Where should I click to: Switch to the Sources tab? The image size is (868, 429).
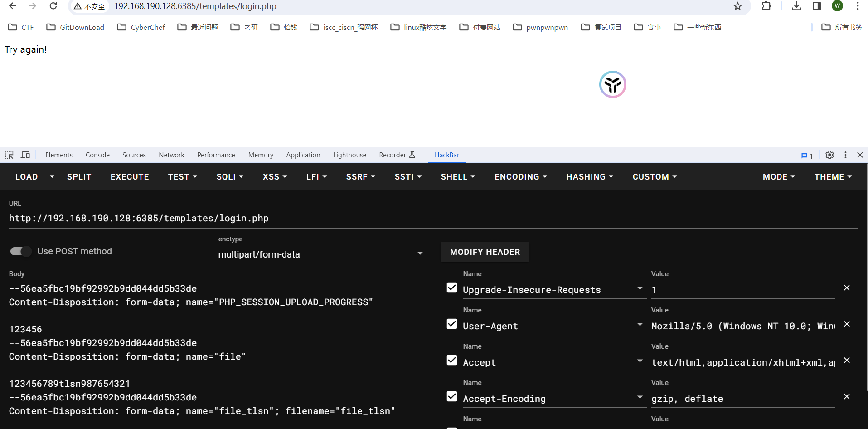coord(134,155)
